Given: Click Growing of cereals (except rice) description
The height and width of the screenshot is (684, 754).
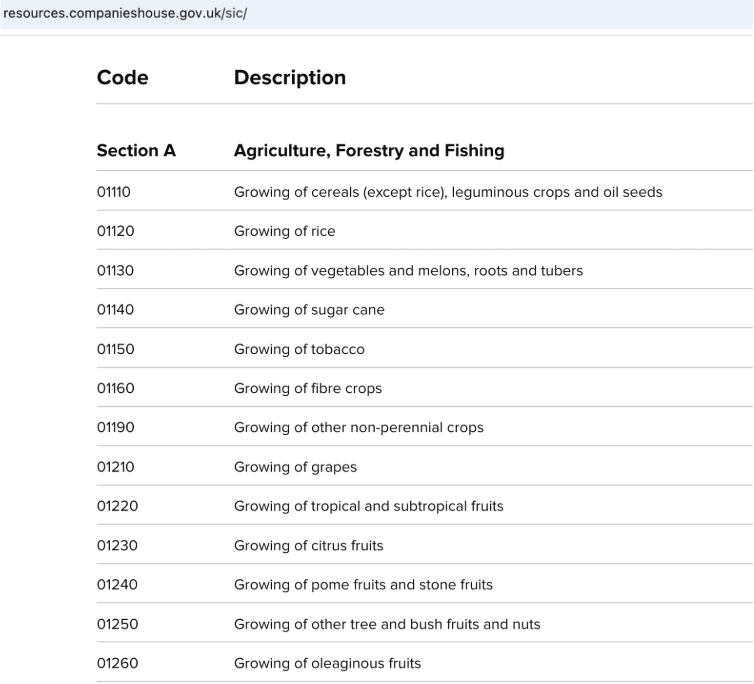Looking at the screenshot, I should point(448,192).
